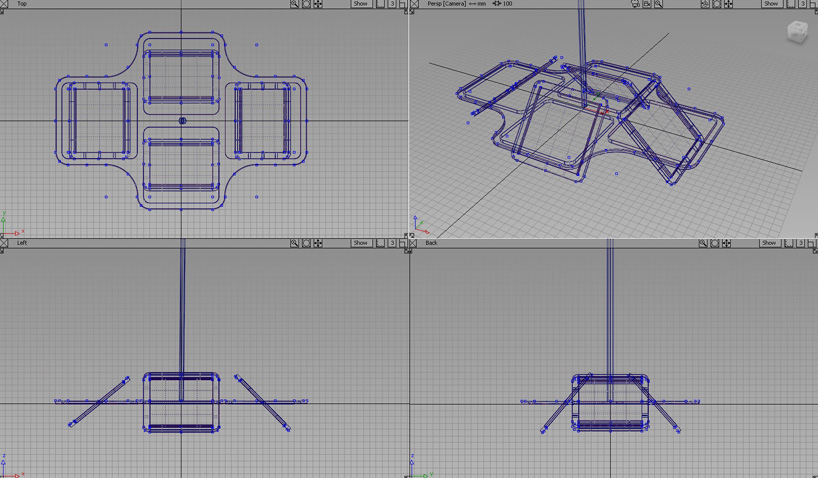Image resolution: width=818 pixels, height=478 pixels.
Task: Click the dolly circle icon in Persp view
Action: (x=717, y=4)
